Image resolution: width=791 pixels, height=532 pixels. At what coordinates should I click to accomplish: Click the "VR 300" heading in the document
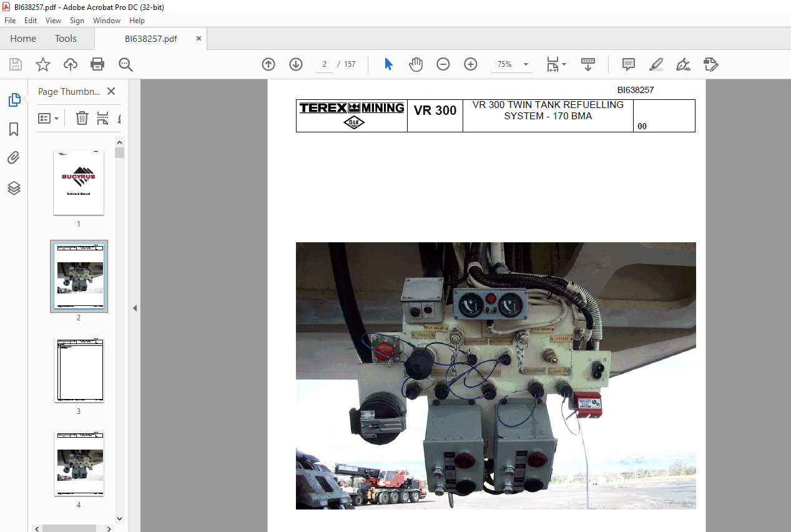pos(435,111)
